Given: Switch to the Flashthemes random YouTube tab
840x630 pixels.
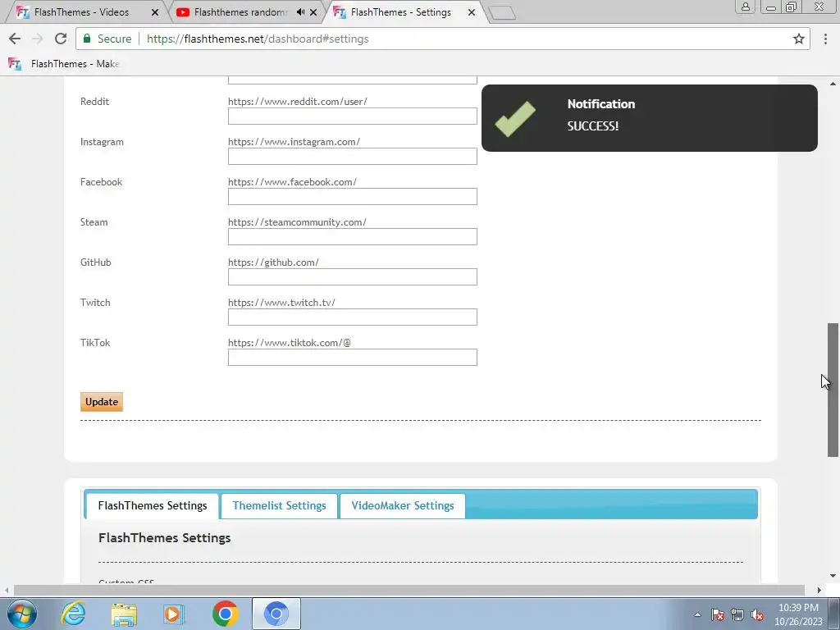Looking at the screenshot, I should [241, 11].
